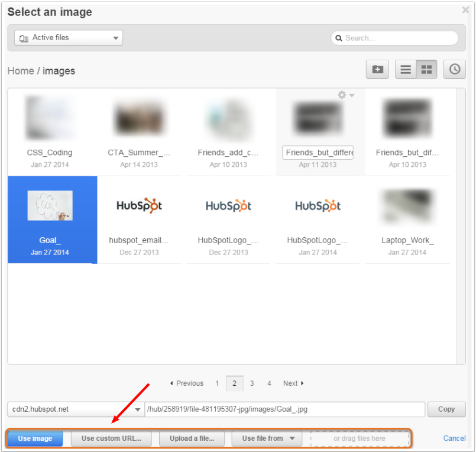Select the hubspot_email logo thumbnail
476x452 pixels.
point(140,206)
